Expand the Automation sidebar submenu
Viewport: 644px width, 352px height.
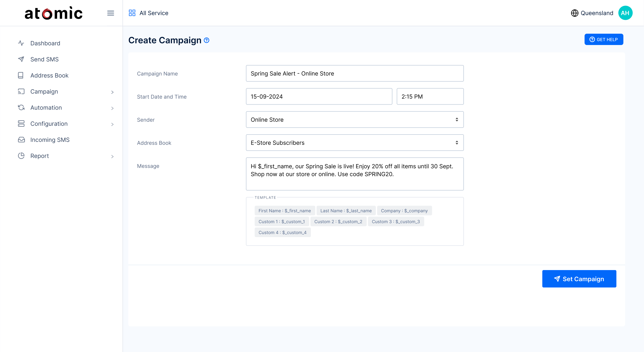tap(112, 108)
